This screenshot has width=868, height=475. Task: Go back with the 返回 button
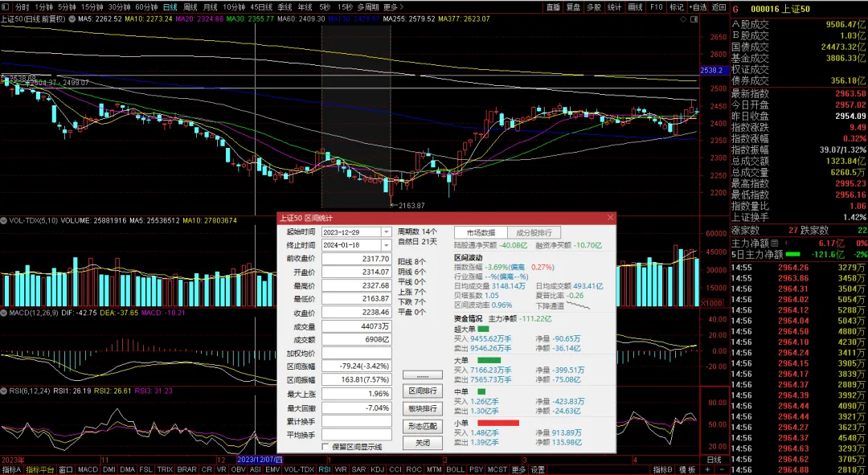(719, 7)
